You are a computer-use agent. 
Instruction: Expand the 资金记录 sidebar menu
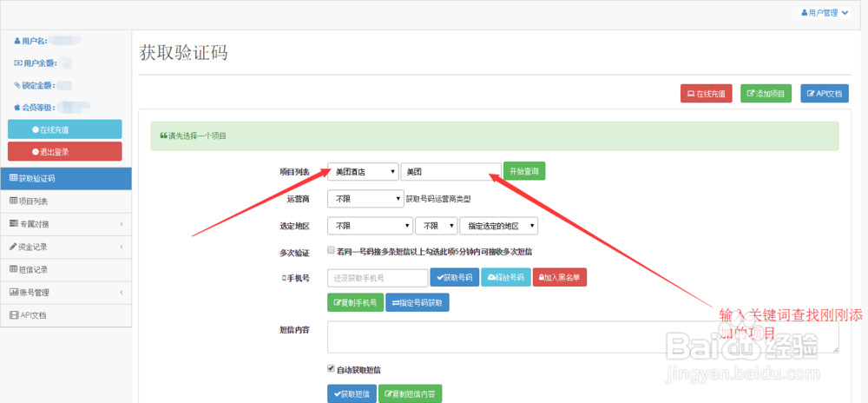66,247
